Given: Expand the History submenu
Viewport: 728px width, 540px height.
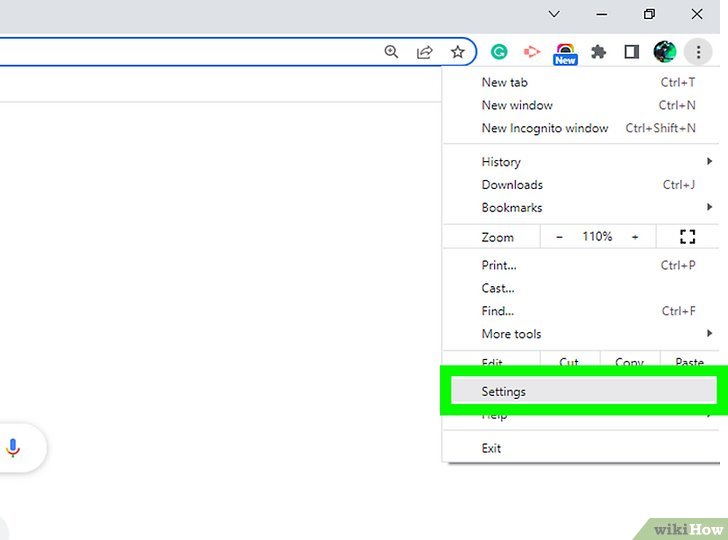Looking at the screenshot, I should 581,162.
